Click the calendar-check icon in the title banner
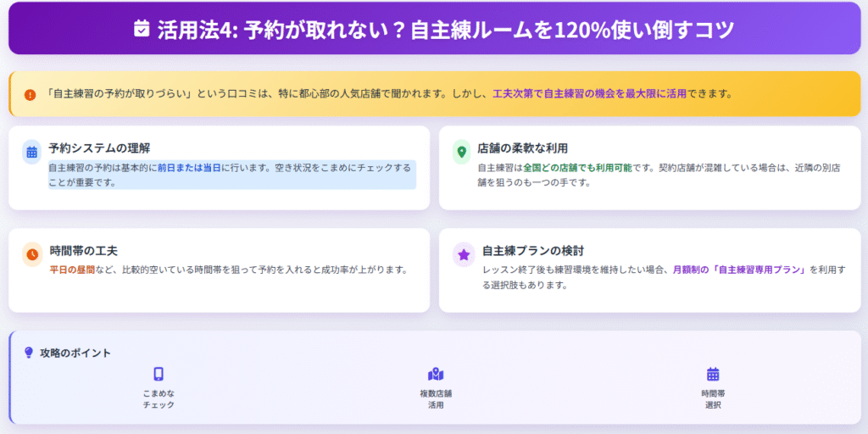 coord(142,28)
